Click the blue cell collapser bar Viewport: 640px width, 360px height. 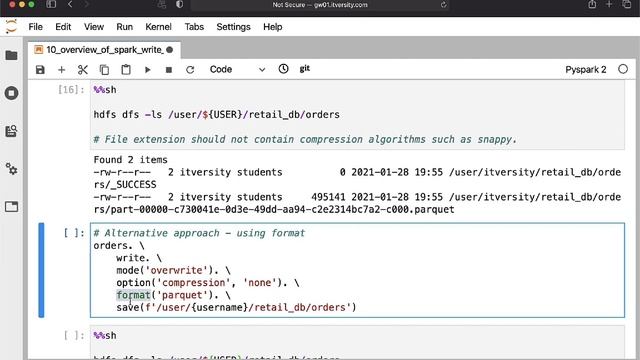pyautogui.click(x=41, y=270)
